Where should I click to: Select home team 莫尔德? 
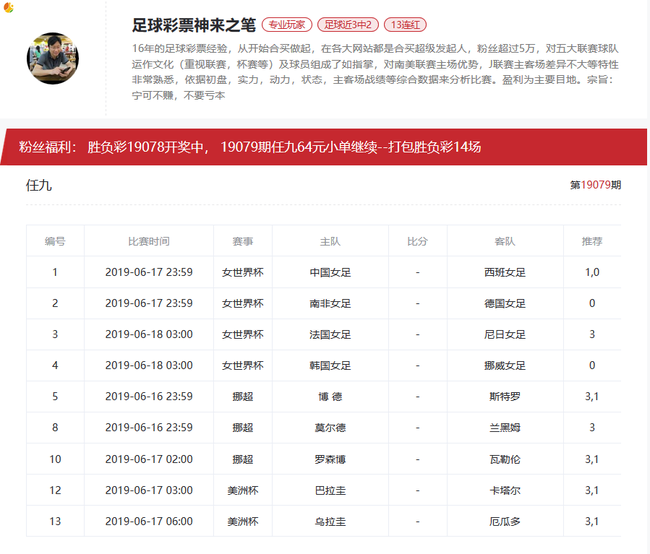(x=330, y=428)
